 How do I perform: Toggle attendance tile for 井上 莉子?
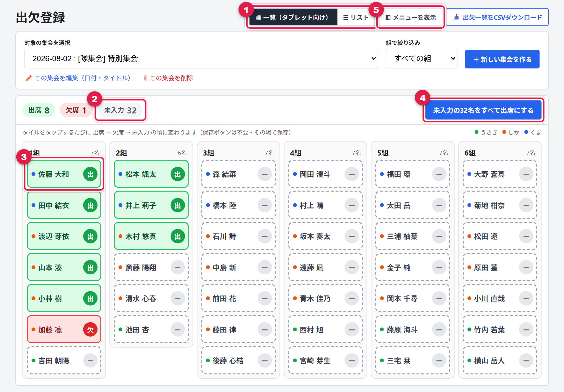click(x=151, y=205)
